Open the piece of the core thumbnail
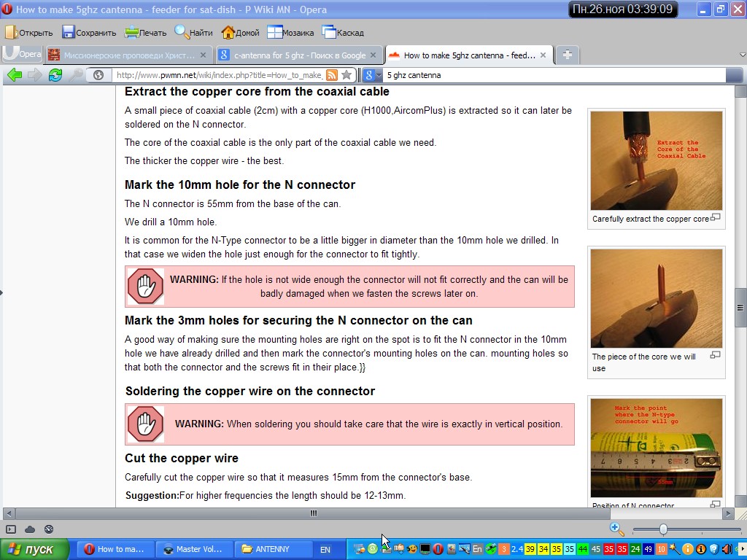The height and width of the screenshot is (560, 747). pos(657,298)
